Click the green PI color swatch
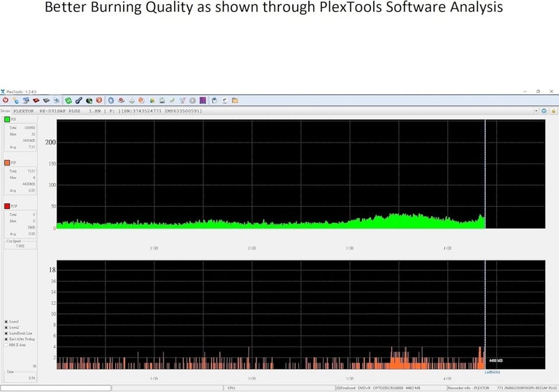The height and width of the screenshot is (392, 559). pyautogui.click(x=7, y=120)
